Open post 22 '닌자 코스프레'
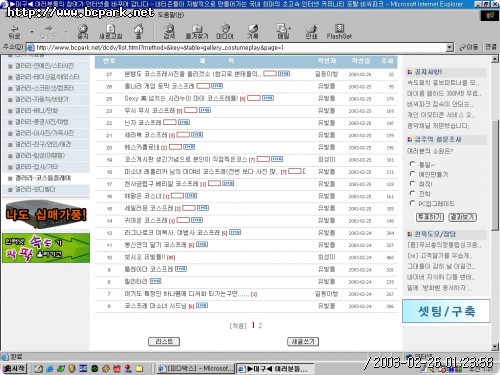This screenshot has height=375, width=500. tap(143, 123)
